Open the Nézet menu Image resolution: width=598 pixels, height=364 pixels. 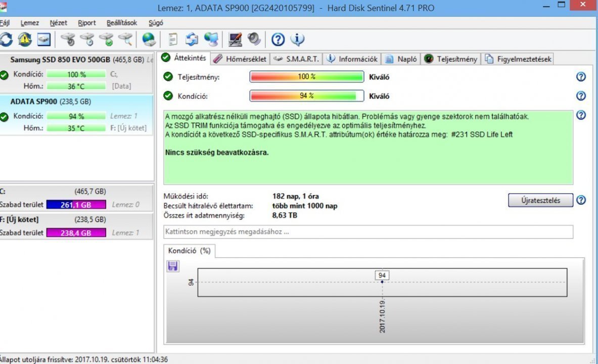tap(58, 23)
